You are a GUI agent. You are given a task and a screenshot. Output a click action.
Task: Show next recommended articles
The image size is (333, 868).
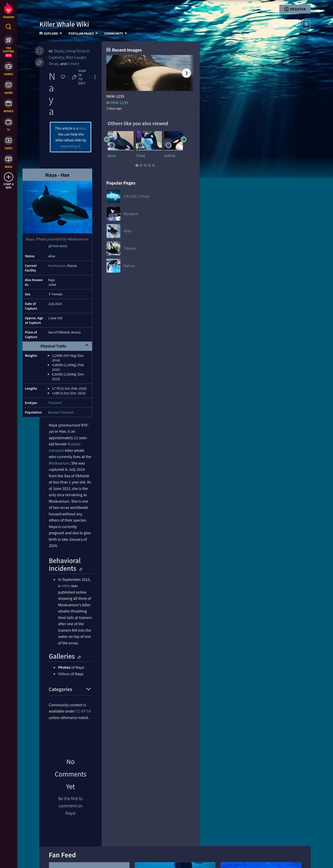(x=184, y=139)
